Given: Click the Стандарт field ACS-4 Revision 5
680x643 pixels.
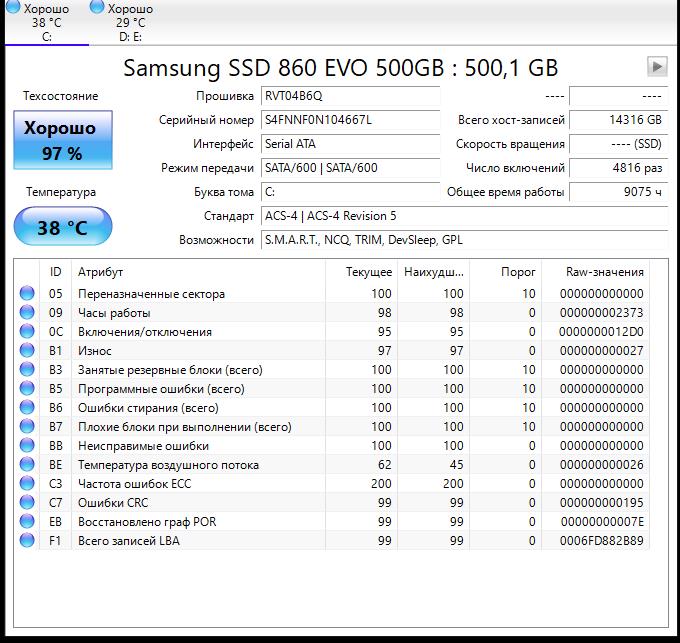Looking at the screenshot, I should 464,216.
